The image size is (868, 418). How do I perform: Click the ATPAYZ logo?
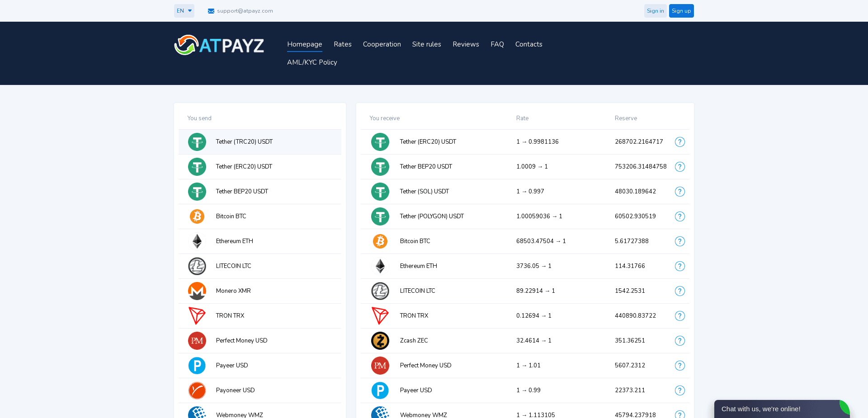coord(219,44)
